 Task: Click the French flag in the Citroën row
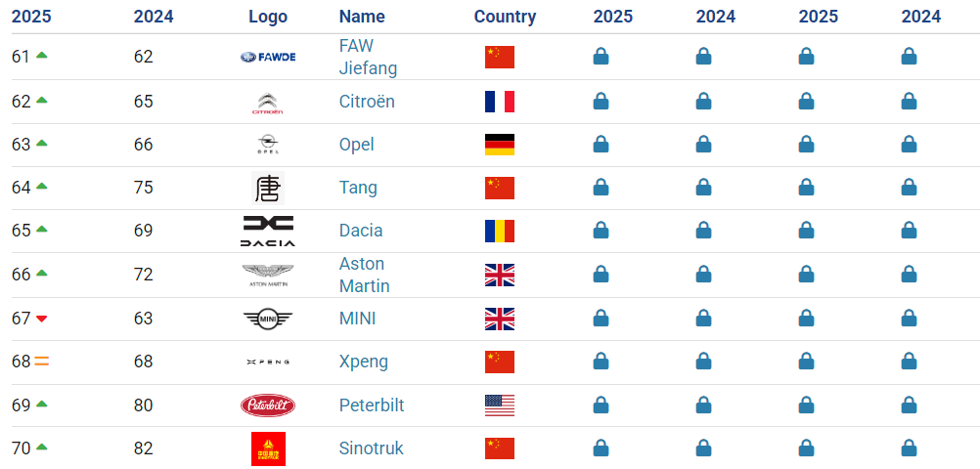[x=500, y=102]
